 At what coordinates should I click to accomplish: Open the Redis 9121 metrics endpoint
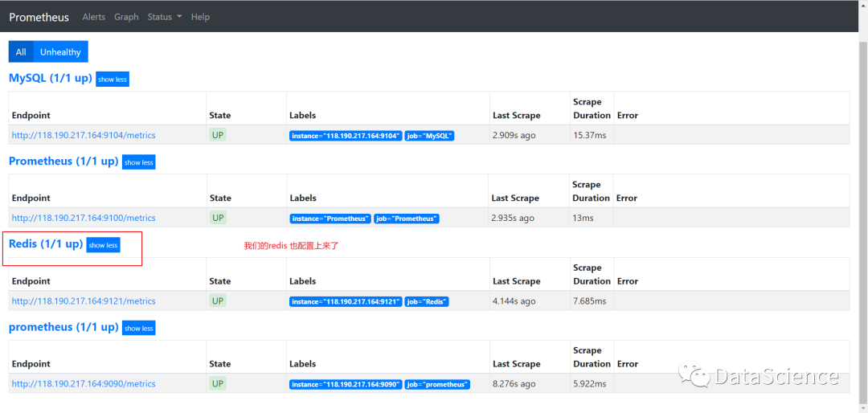click(x=84, y=301)
